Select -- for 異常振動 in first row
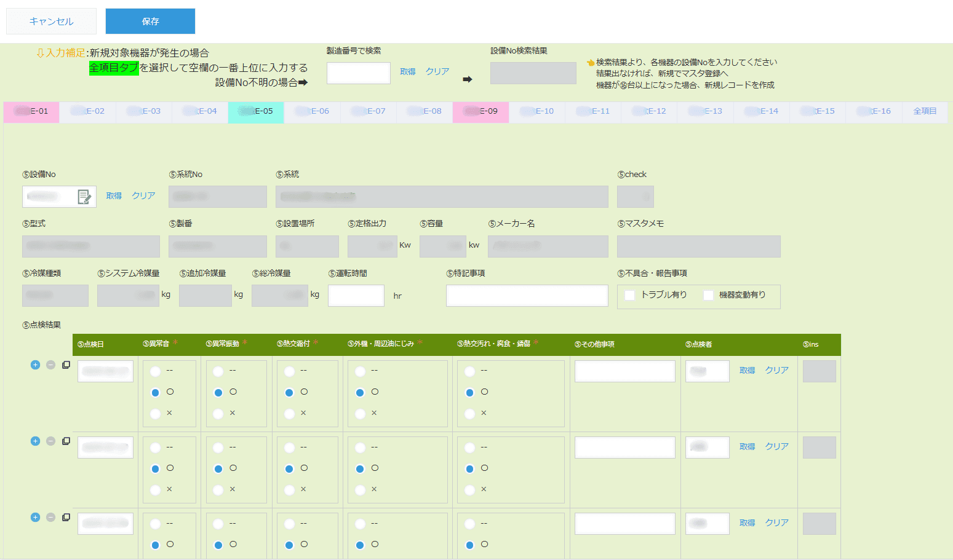The height and width of the screenshot is (560, 953). pos(218,371)
